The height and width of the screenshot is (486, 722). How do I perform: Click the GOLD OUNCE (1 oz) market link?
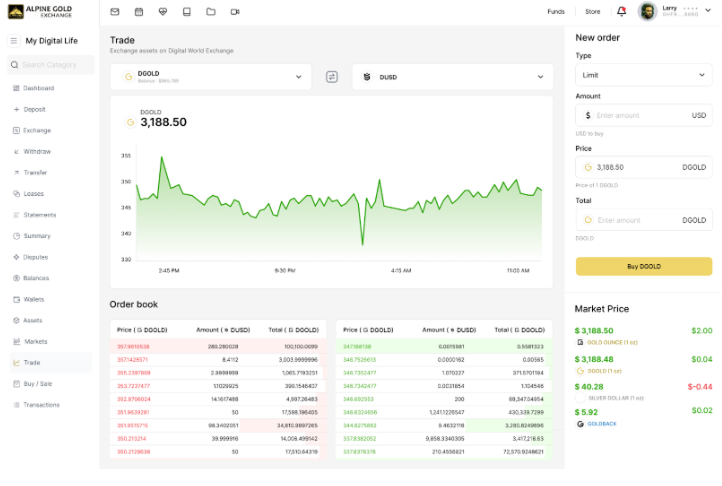(x=612, y=342)
